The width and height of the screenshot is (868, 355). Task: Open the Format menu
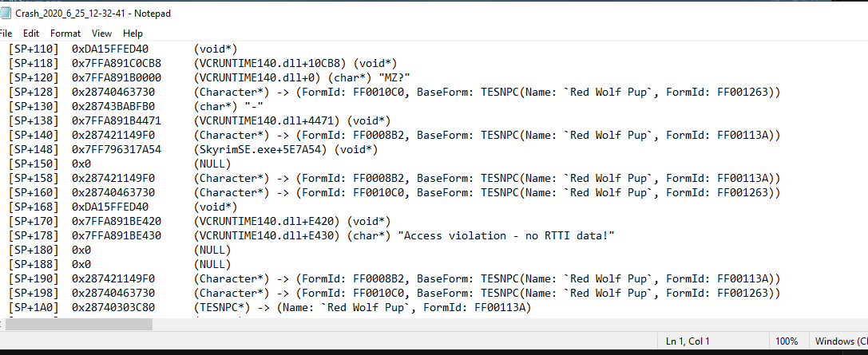65,34
